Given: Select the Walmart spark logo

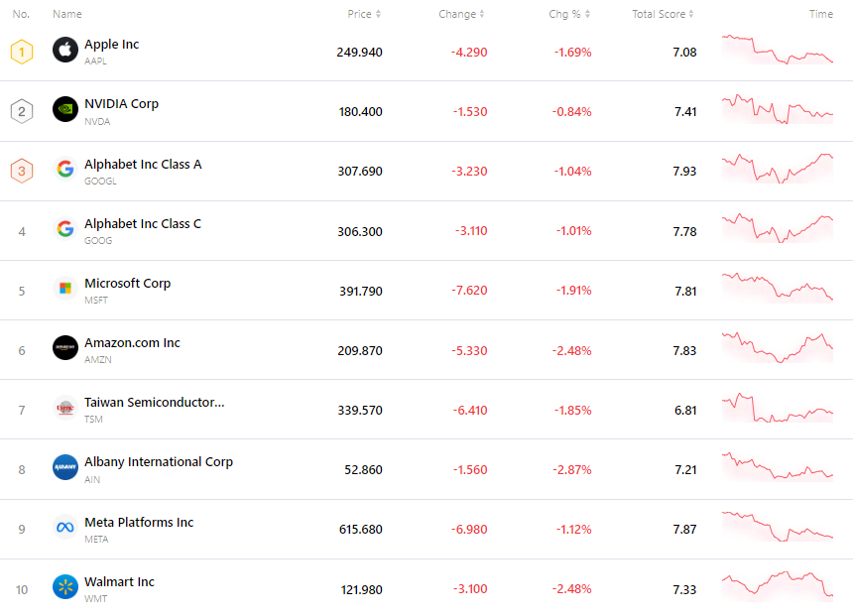Looking at the screenshot, I should click(x=64, y=587).
